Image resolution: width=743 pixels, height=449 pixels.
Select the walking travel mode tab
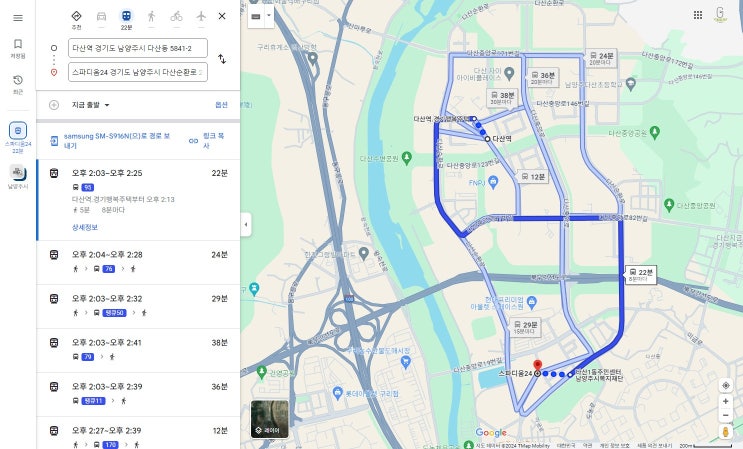tap(151, 17)
